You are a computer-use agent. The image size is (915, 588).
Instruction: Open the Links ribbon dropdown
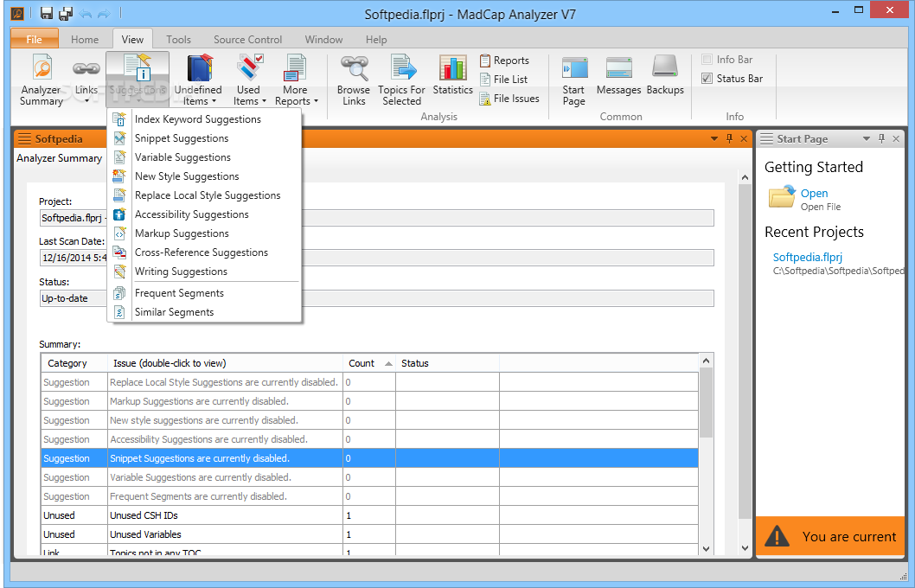(86, 80)
